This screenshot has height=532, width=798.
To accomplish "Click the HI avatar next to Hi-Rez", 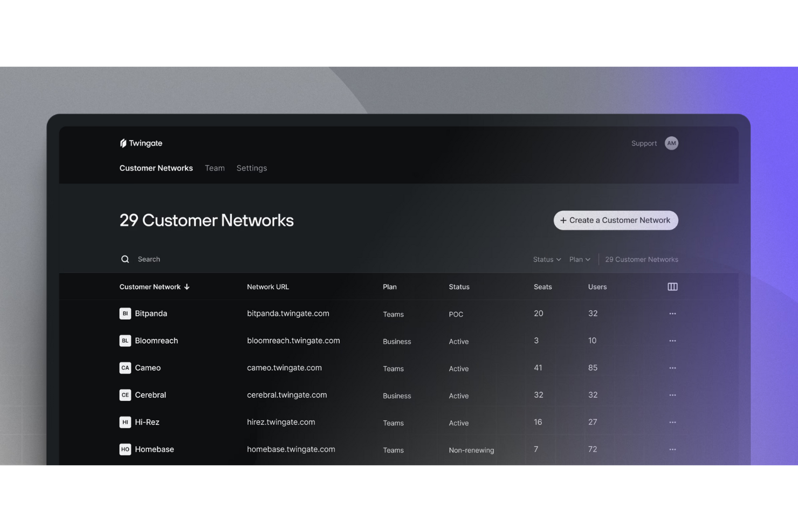I will click(125, 422).
